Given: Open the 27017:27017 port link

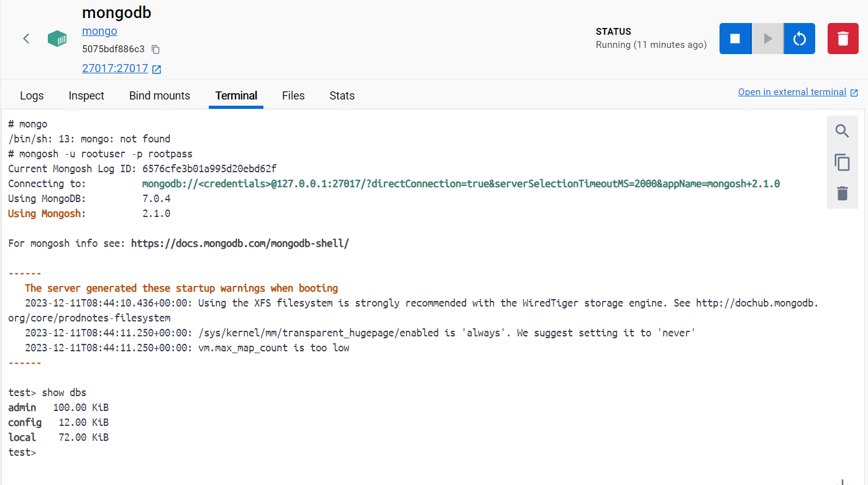Looking at the screenshot, I should 115,68.
